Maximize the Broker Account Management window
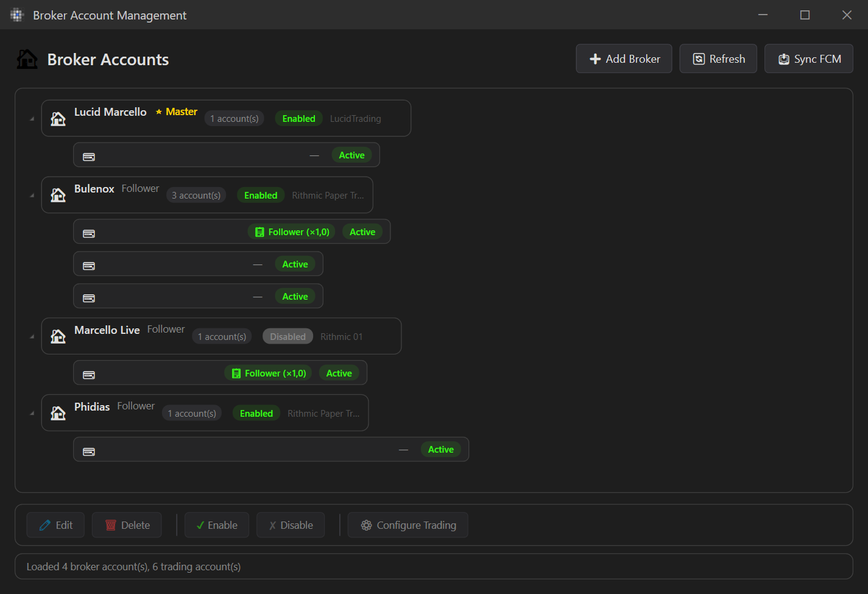Image resolution: width=868 pixels, height=594 pixels. pyautogui.click(x=805, y=15)
